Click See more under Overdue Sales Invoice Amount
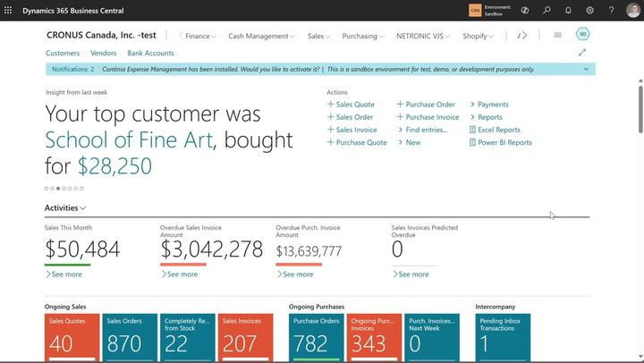Viewport: 644px width, 363px height. click(179, 274)
